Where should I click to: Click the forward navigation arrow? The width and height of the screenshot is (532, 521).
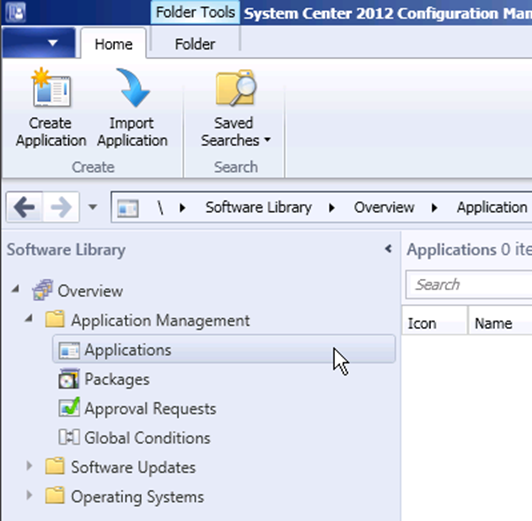(x=61, y=207)
